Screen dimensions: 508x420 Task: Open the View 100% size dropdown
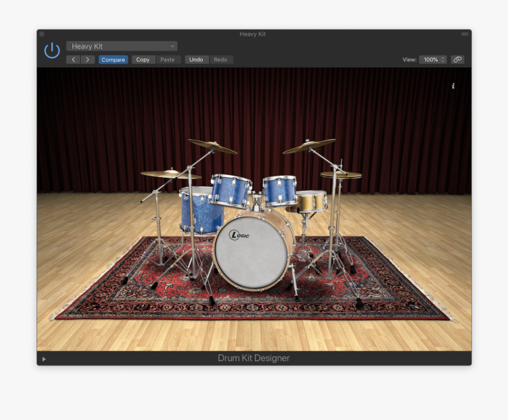pos(432,59)
